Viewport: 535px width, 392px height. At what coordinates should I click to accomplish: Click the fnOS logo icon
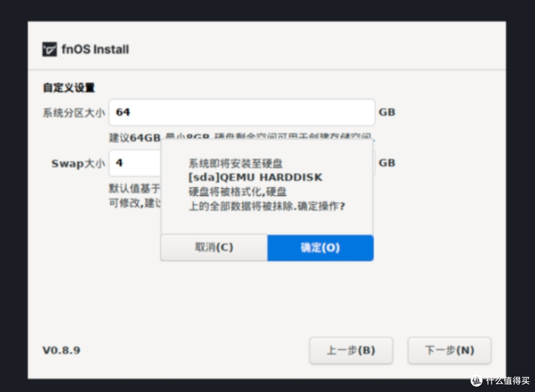point(50,49)
